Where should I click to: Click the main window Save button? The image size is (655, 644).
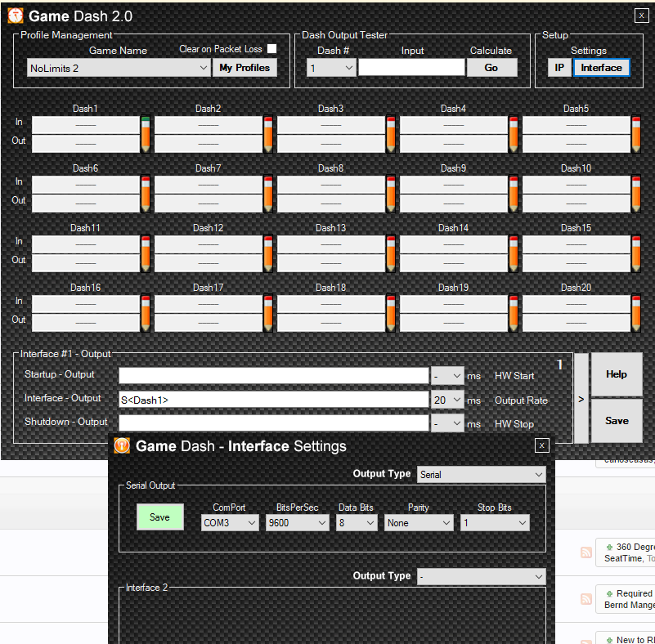tap(617, 421)
